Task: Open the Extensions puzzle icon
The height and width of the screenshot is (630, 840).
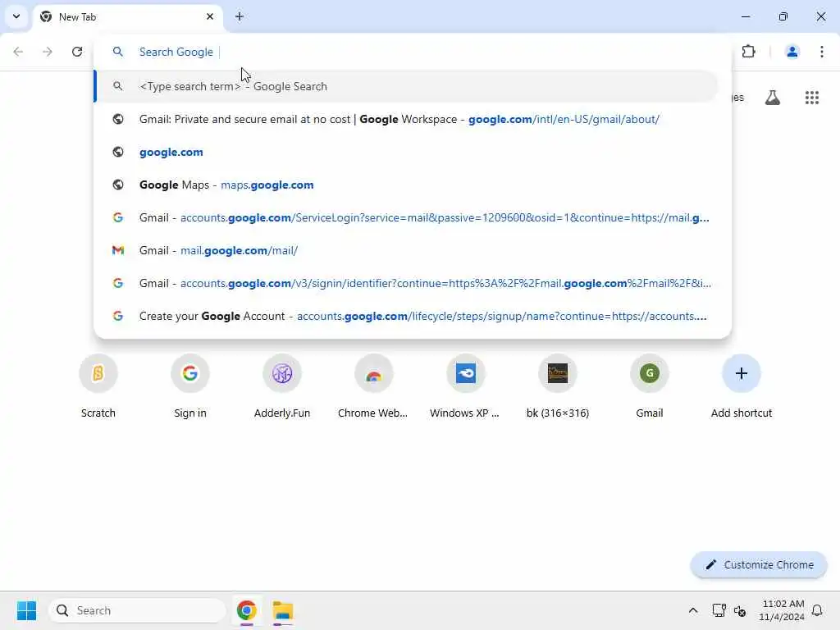Action: pos(748,52)
